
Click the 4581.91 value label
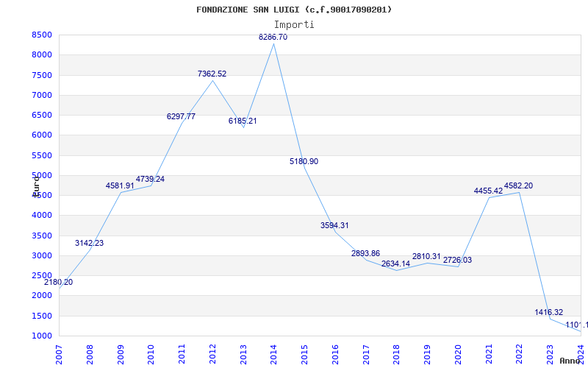(x=120, y=185)
